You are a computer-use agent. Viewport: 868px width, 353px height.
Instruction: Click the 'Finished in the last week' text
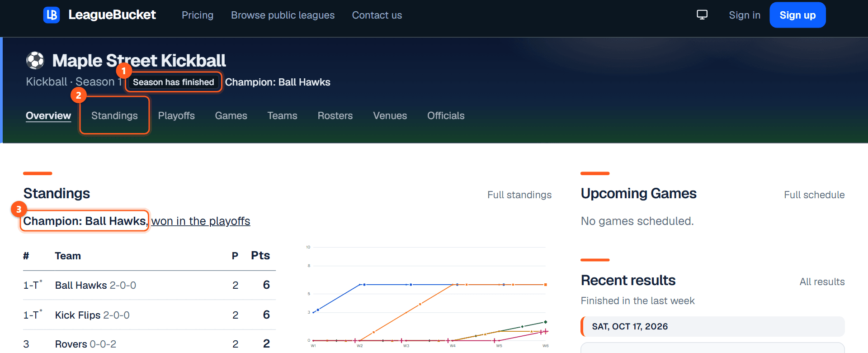pyautogui.click(x=637, y=301)
